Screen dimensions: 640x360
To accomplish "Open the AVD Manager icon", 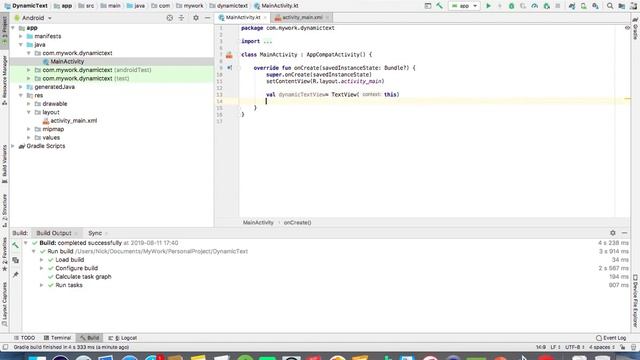I will tap(584, 6).
